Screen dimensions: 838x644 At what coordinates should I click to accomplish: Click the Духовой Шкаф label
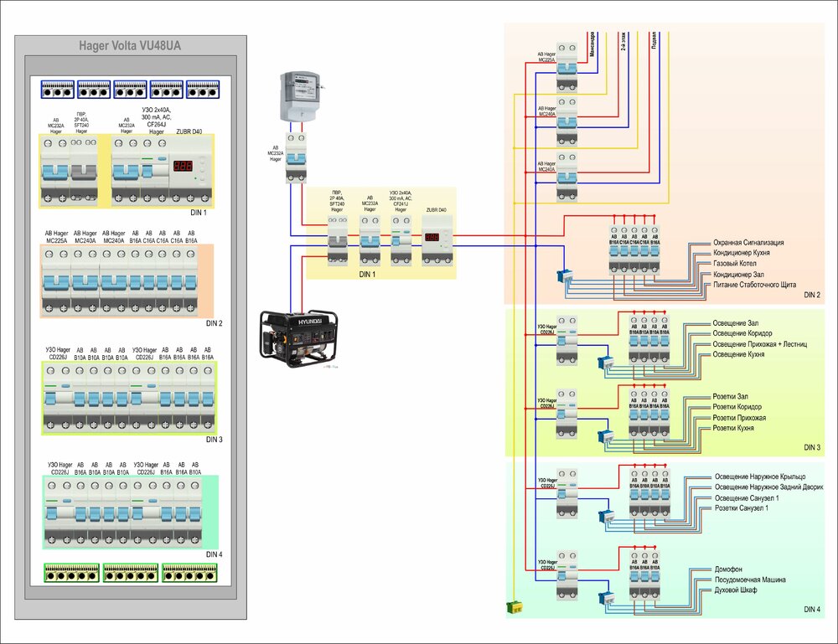(736, 590)
